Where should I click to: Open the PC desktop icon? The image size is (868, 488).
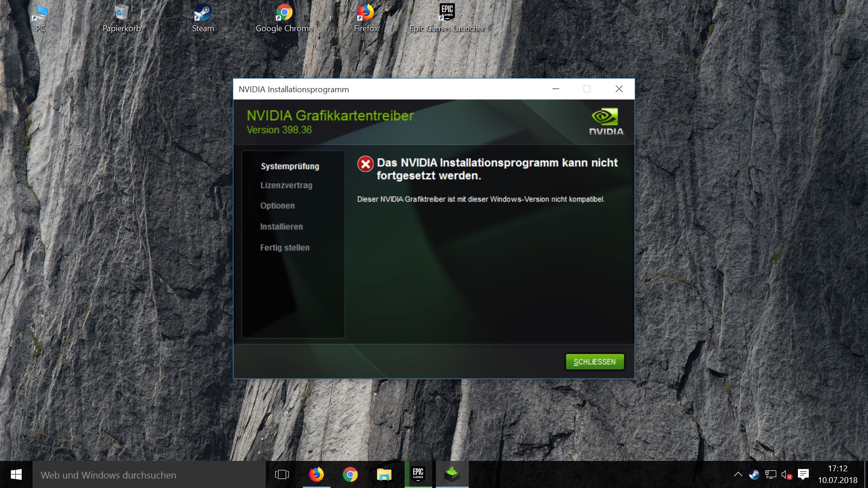(x=41, y=14)
